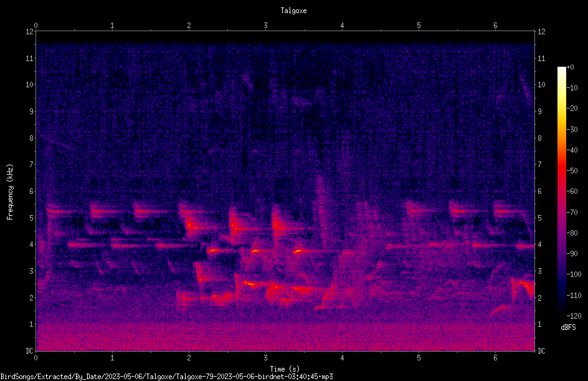The image size is (588, 381).
Task: Click the 8 kHz label on right axis
Action: click(539, 138)
